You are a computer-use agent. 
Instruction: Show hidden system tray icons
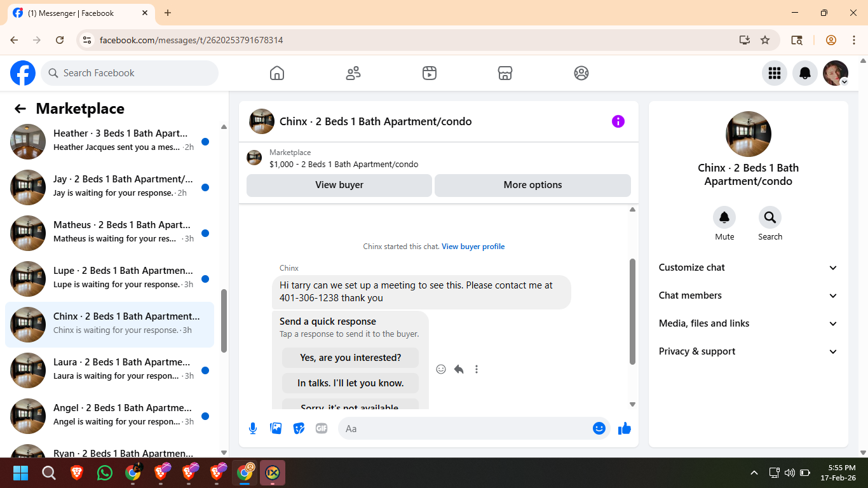[x=754, y=473]
